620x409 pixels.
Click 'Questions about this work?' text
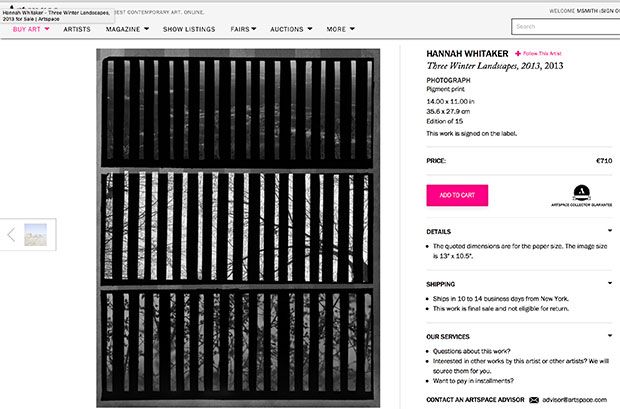click(x=471, y=351)
